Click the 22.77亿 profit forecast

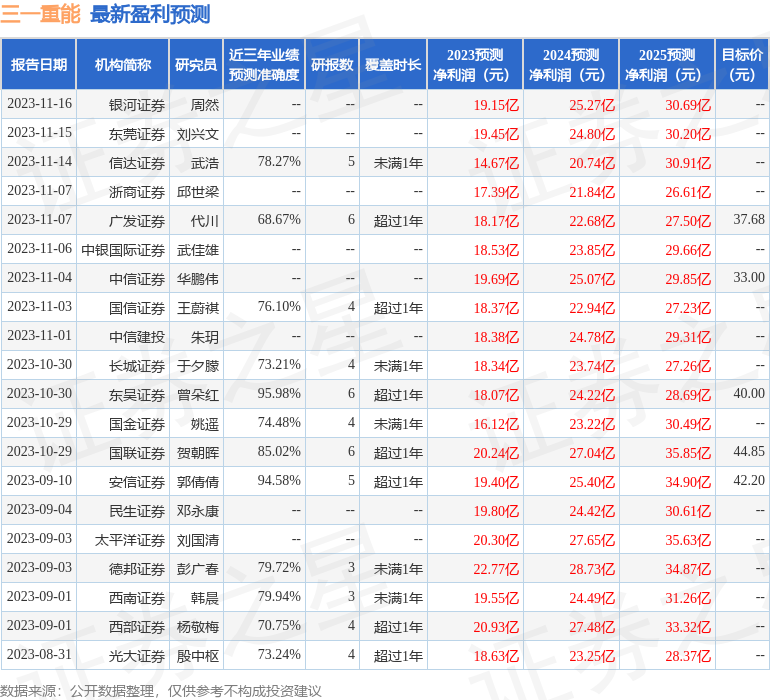click(496, 568)
